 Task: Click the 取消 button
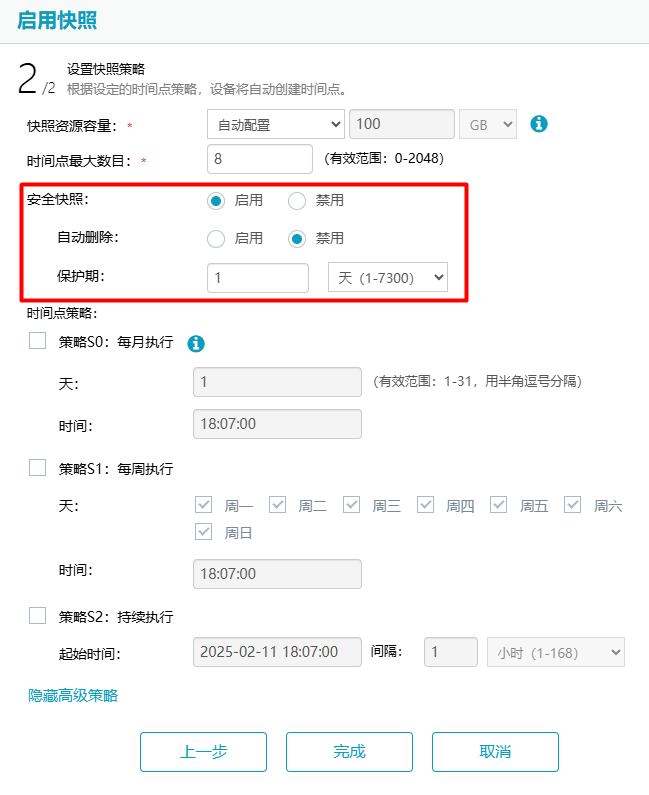[x=495, y=752]
